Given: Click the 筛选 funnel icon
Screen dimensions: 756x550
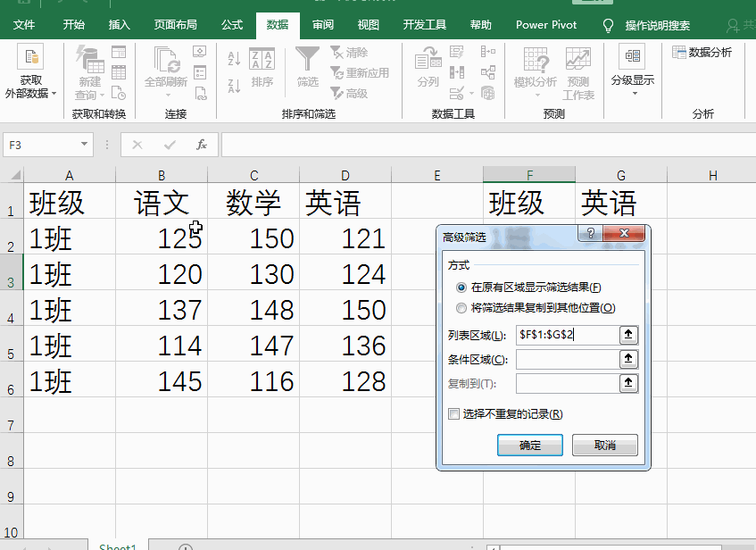Looking at the screenshot, I should [307, 59].
